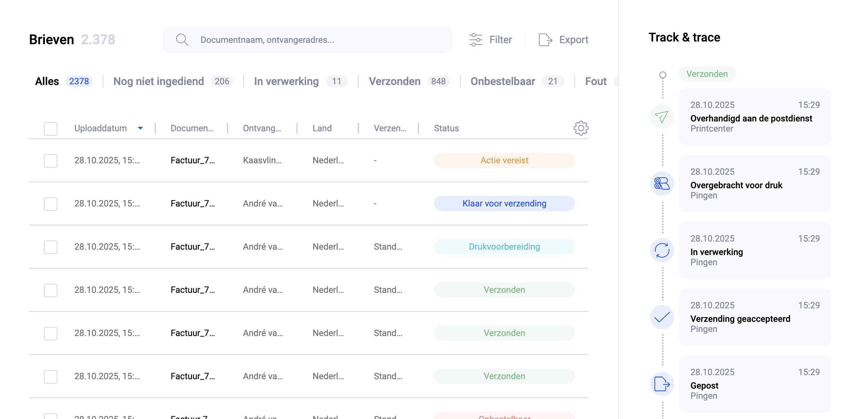The image size is (868, 419).
Task: Check the checkbox of the Actie vereist row
Action: [x=50, y=161]
